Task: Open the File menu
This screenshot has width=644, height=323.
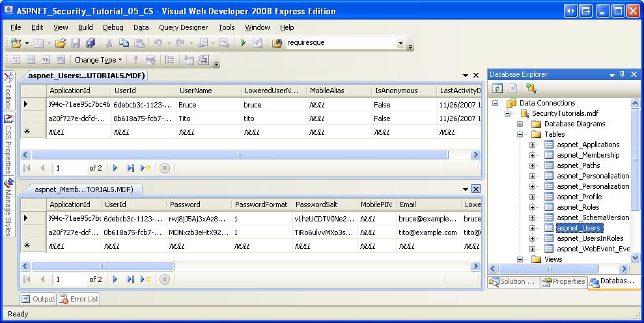Action: coord(16,27)
